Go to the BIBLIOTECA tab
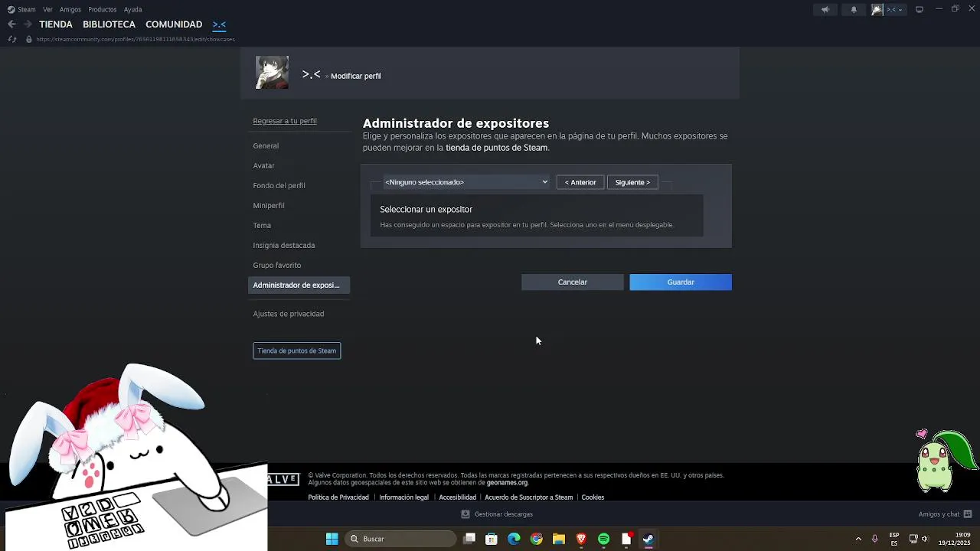980x551 pixels. point(109,24)
